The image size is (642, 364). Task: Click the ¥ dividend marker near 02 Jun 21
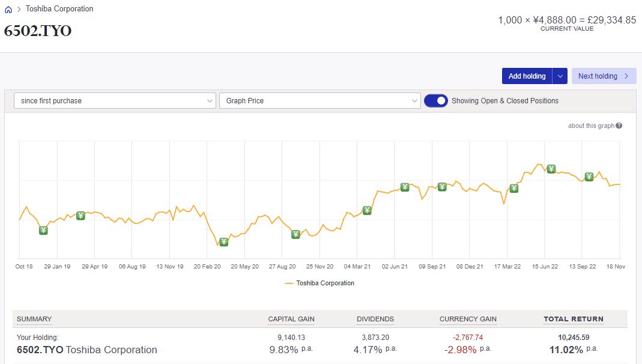coord(404,187)
